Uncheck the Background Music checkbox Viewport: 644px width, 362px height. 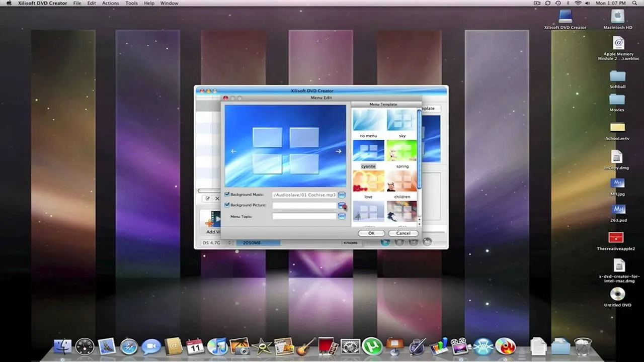[x=227, y=194]
